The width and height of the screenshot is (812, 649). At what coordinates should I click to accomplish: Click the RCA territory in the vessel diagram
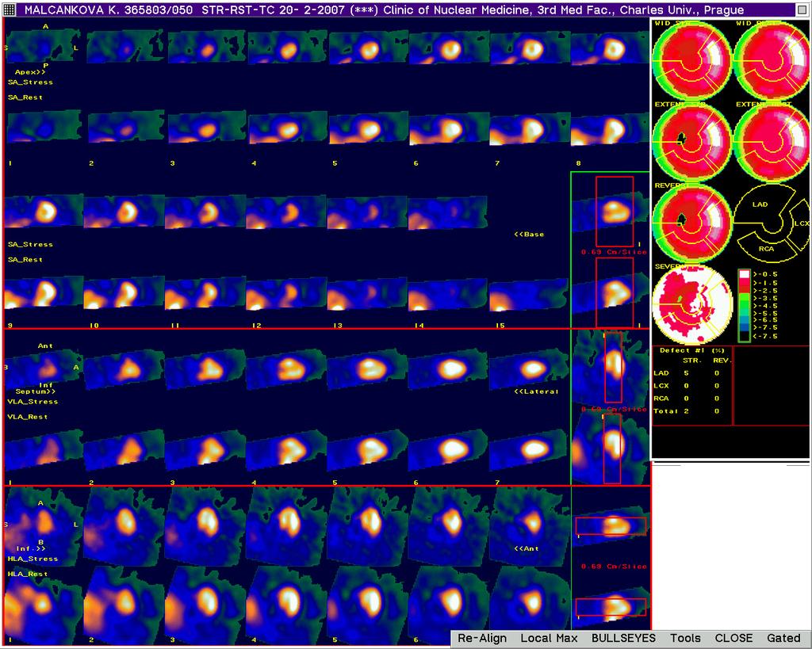coord(767,248)
